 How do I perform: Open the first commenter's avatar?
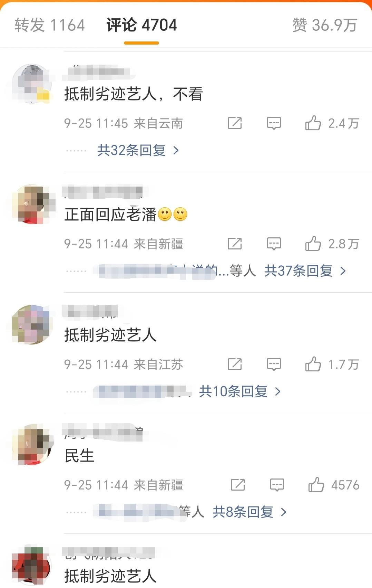(x=32, y=84)
